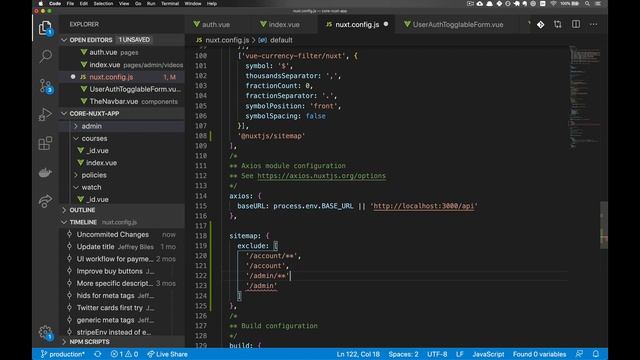This screenshot has height=360, width=640.
Task: Expand the admin folder
Action: click(122, 126)
